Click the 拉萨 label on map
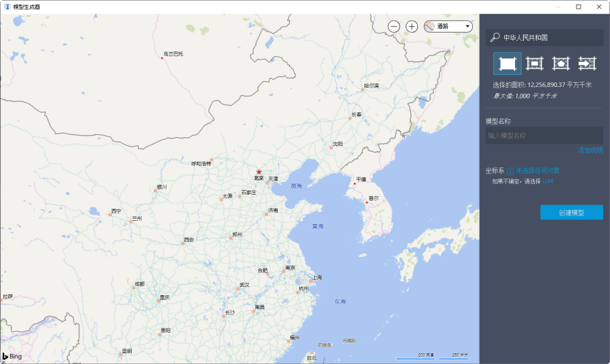 point(7,296)
